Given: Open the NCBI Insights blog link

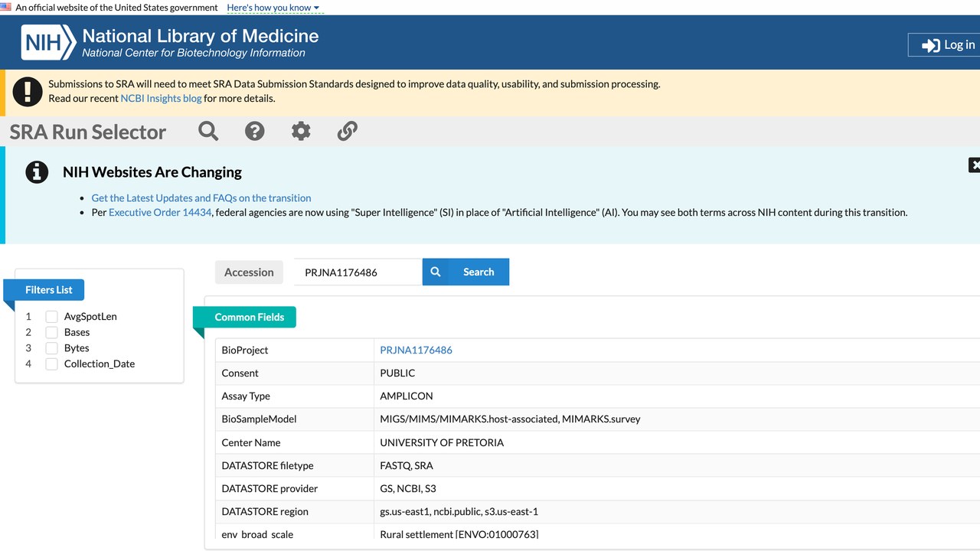Looking at the screenshot, I should tap(161, 98).
